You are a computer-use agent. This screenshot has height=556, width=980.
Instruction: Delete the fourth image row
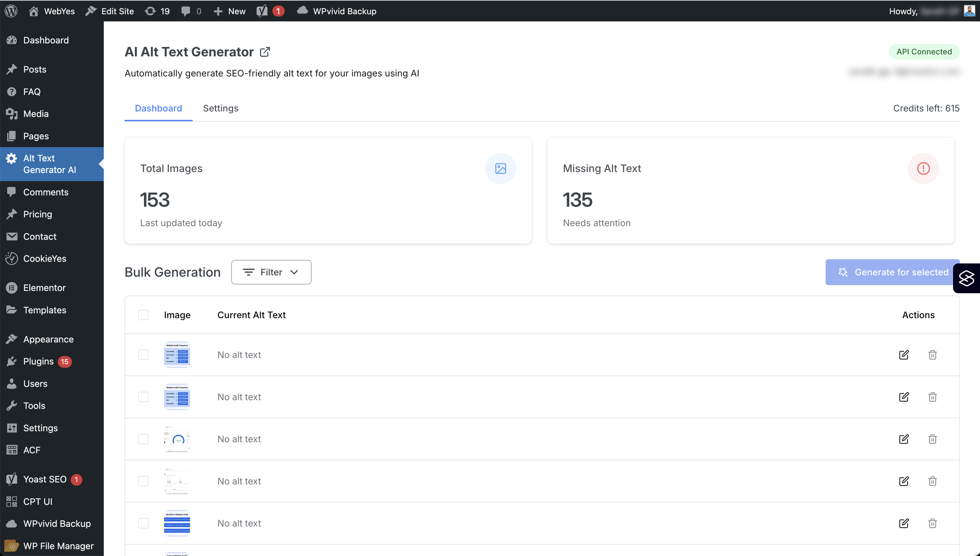coord(933,481)
